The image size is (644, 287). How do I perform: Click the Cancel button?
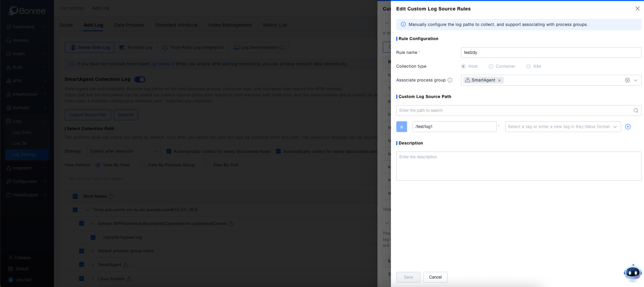coord(435,277)
